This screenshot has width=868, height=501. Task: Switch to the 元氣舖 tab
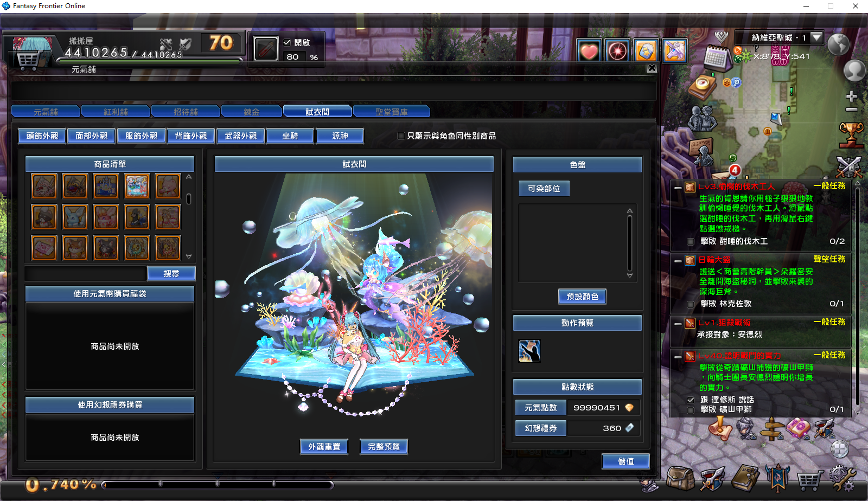(46, 112)
